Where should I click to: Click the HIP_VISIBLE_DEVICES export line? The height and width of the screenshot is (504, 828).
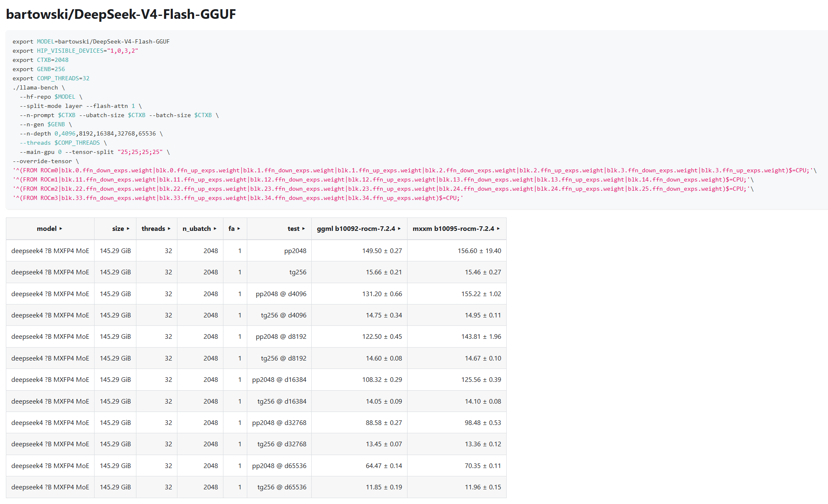pyautogui.click(x=75, y=51)
